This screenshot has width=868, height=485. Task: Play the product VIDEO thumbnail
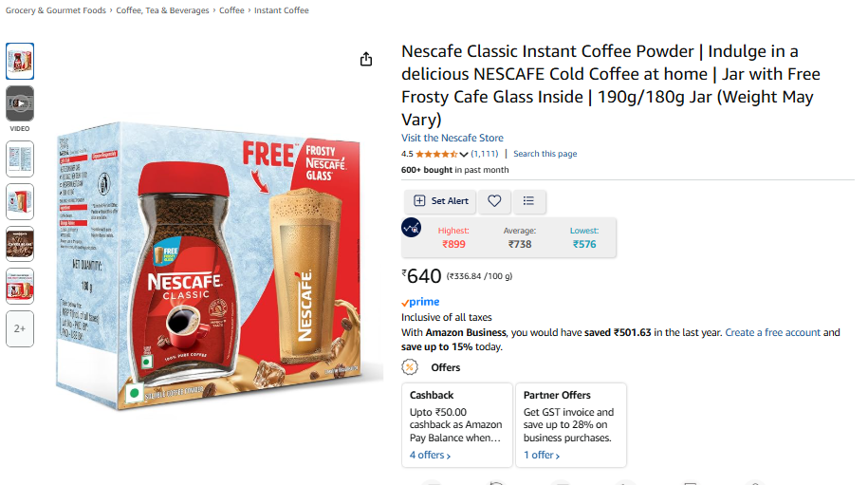click(x=20, y=103)
